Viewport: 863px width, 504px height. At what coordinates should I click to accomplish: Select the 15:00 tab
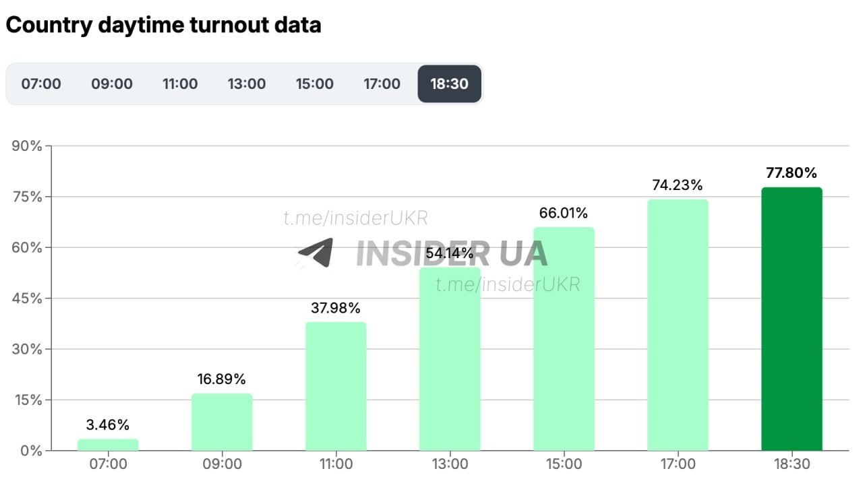[315, 84]
